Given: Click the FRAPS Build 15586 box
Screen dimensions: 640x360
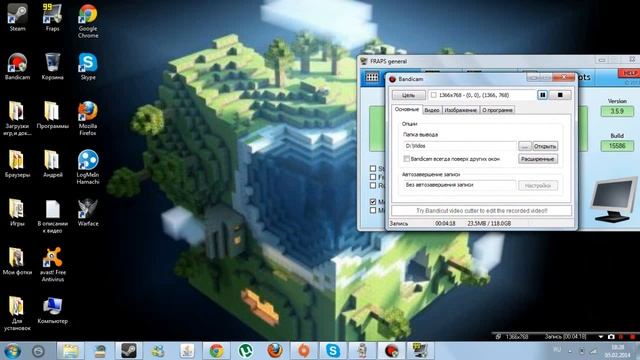Looking at the screenshot, I should (617, 146).
